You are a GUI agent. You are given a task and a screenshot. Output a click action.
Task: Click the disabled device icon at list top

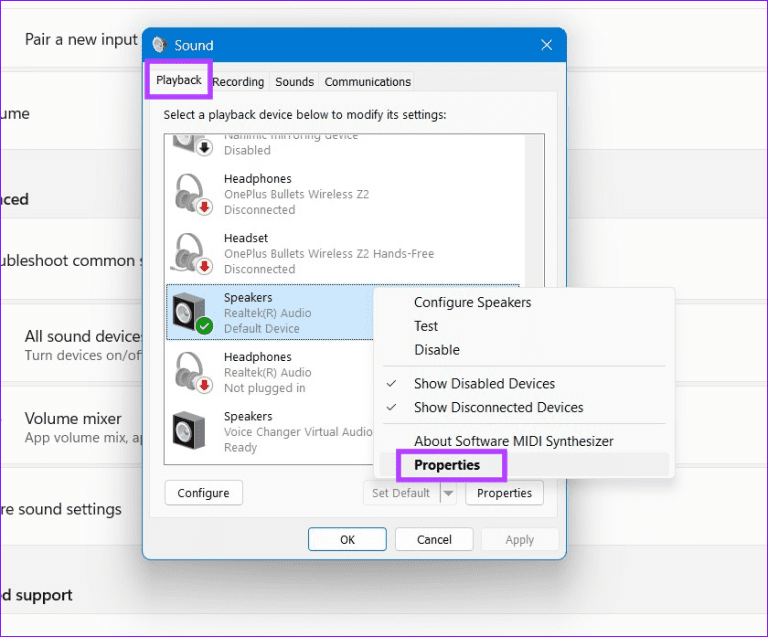191,143
